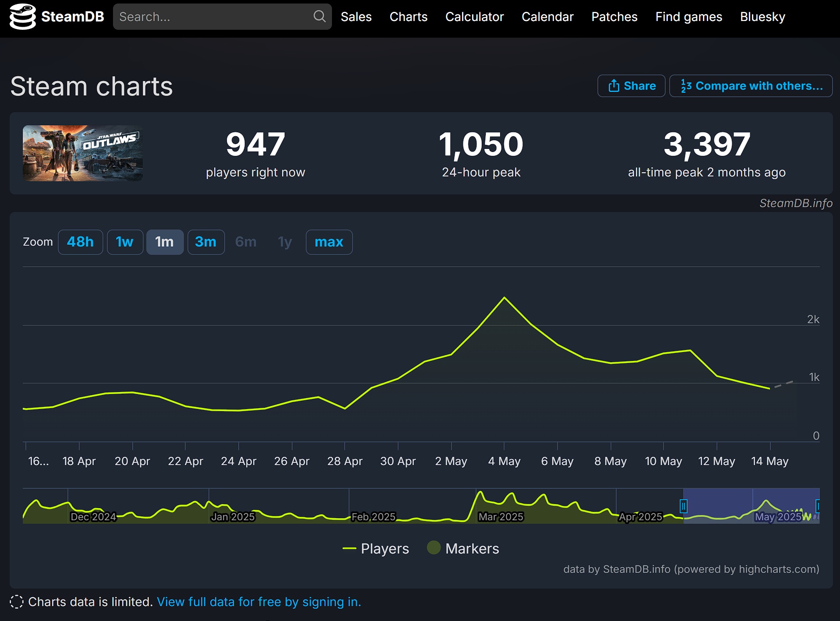Click the chart peak near 4 May

tap(505, 297)
